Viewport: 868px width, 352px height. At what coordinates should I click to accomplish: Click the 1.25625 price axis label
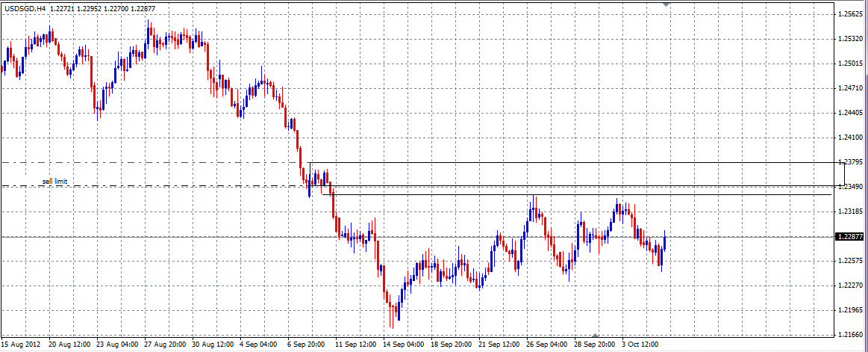point(850,14)
